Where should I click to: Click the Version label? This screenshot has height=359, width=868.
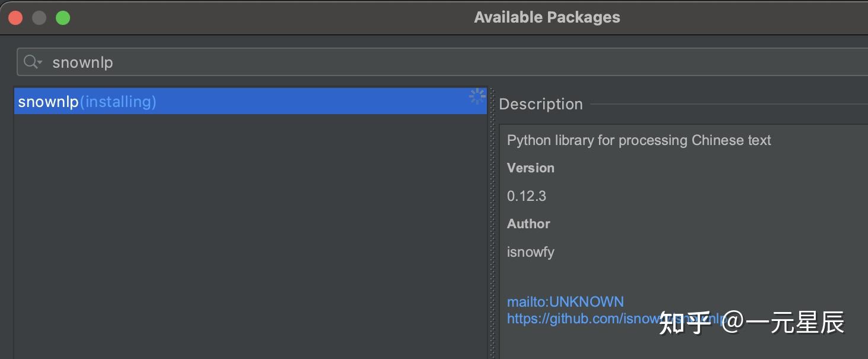pyautogui.click(x=531, y=168)
